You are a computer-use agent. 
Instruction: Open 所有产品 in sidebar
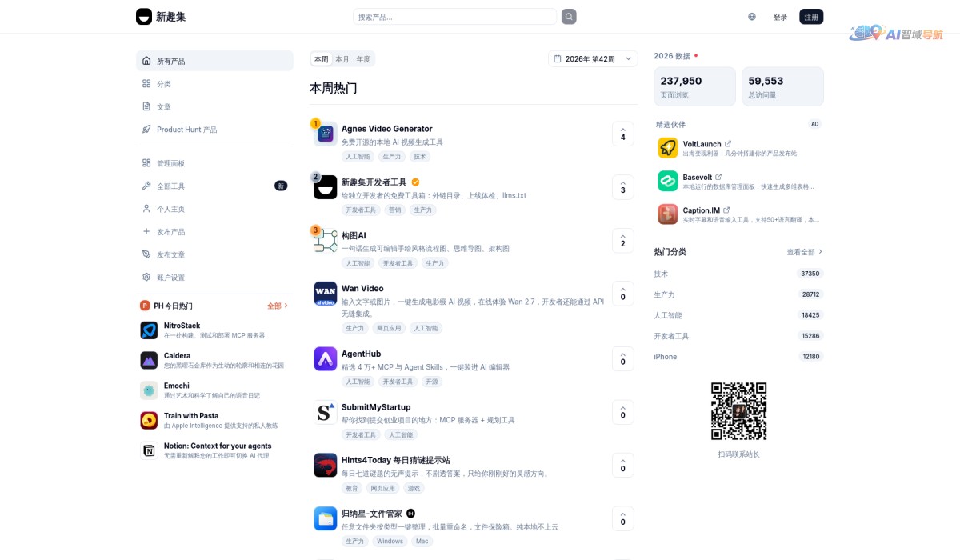click(x=214, y=61)
